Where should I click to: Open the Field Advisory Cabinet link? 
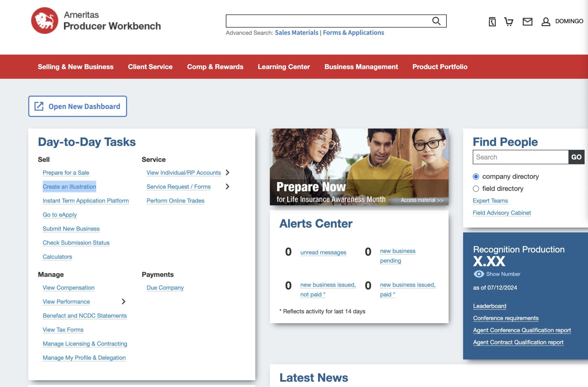pyautogui.click(x=502, y=213)
